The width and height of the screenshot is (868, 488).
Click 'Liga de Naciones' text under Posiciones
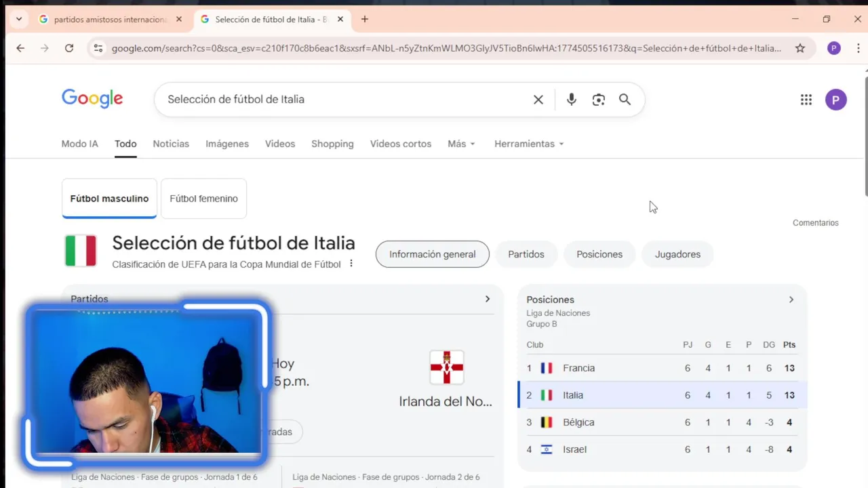[x=558, y=313]
